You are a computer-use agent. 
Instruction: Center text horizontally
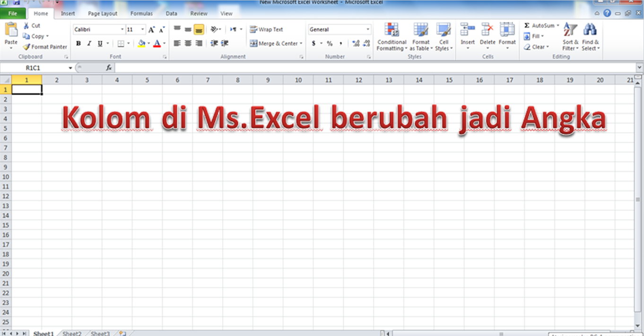[x=188, y=43]
